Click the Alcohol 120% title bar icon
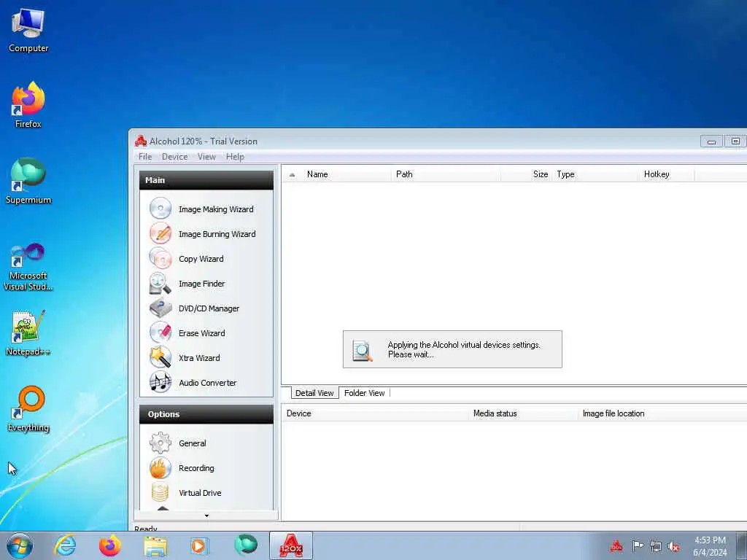The image size is (747, 560). click(x=141, y=141)
